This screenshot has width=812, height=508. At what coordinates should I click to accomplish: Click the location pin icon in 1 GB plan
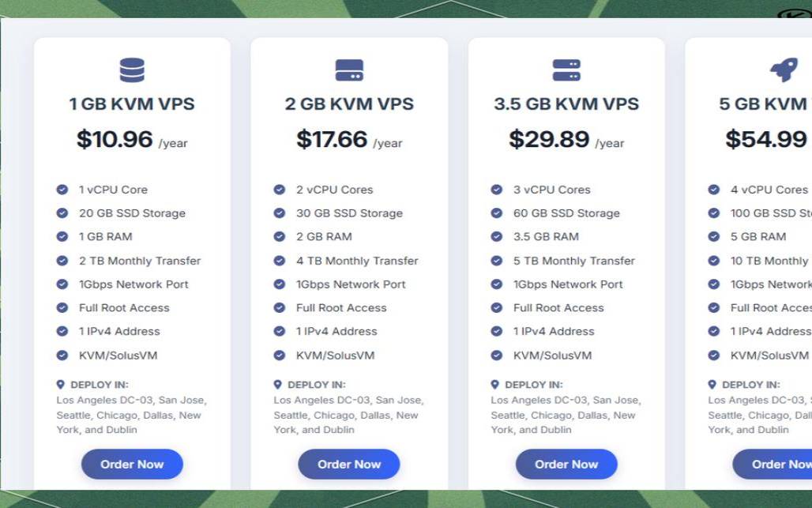[x=61, y=384]
